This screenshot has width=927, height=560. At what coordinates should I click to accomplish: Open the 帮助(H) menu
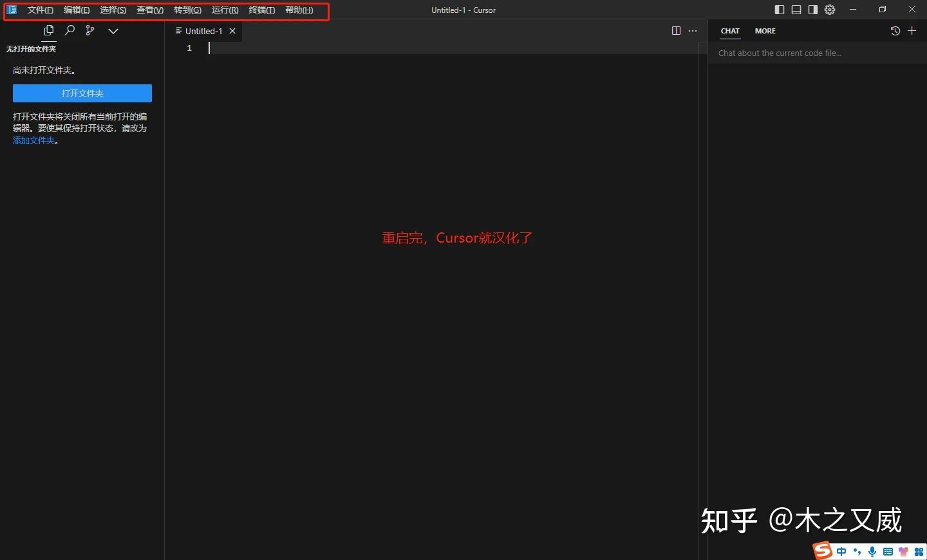(299, 10)
